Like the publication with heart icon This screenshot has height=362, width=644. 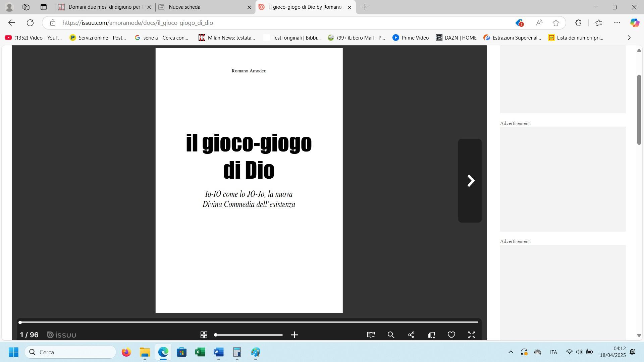451,335
